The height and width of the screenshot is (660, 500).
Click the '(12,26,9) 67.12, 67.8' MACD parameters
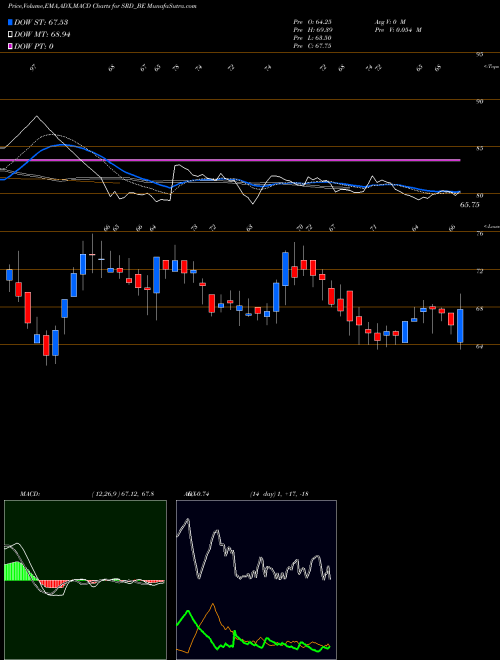pos(122,494)
